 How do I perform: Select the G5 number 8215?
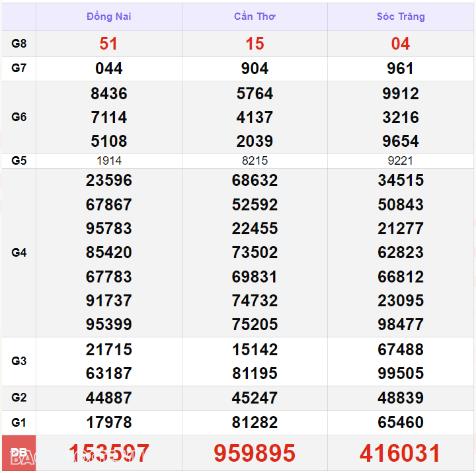tap(255, 161)
